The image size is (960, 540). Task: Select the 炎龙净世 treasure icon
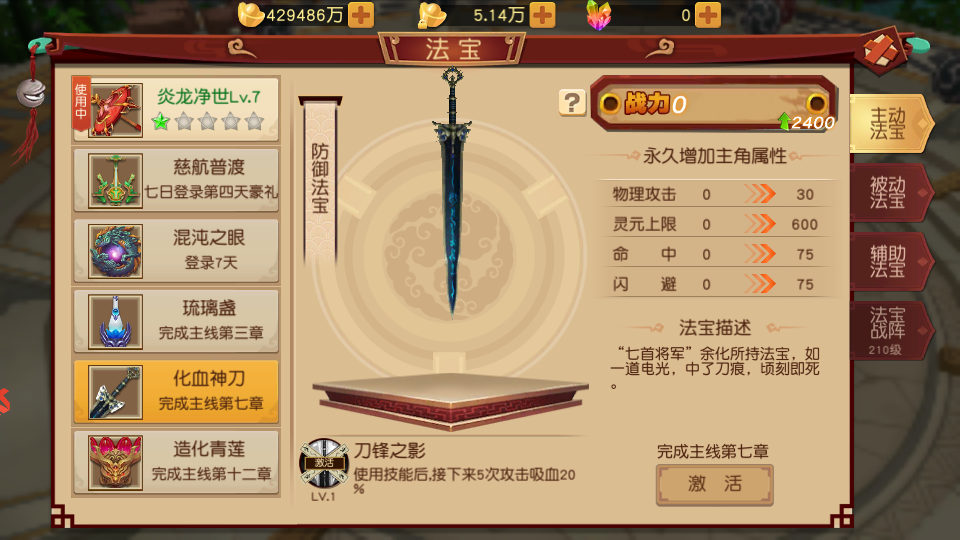[115, 110]
